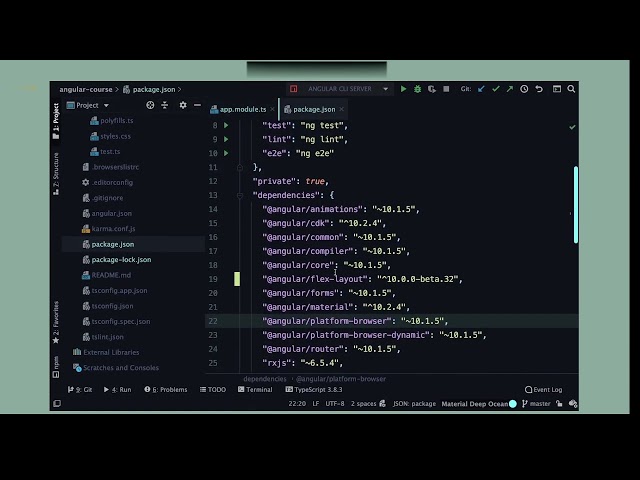The image size is (640, 480).
Task: Open test.ts in project tree
Action: click(105, 151)
